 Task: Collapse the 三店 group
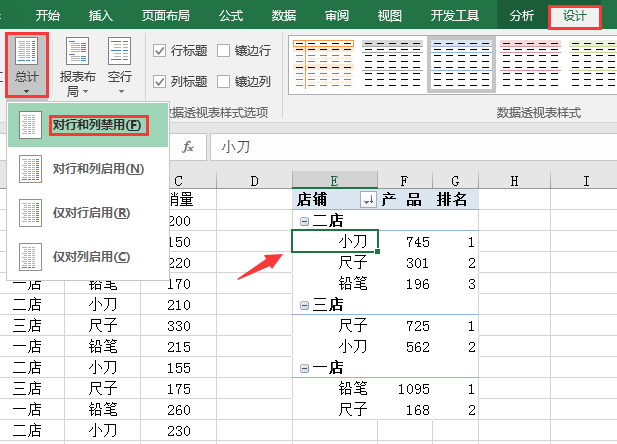(304, 305)
